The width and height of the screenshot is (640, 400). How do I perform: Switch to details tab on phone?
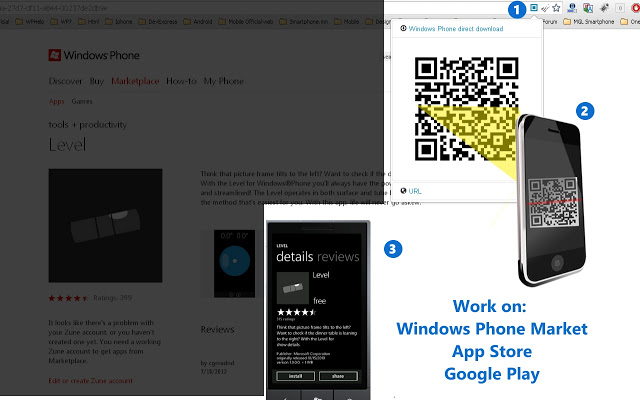point(294,256)
